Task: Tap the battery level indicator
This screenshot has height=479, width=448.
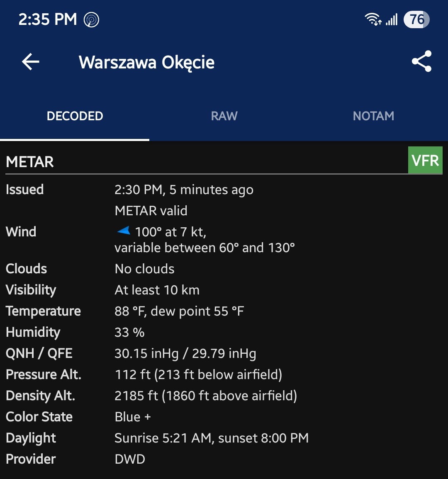Action: point(416,19)
